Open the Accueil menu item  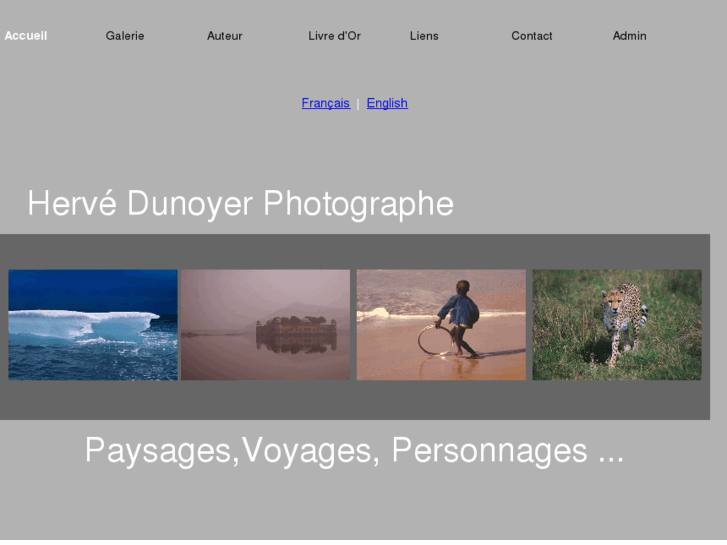coord(26,36)
